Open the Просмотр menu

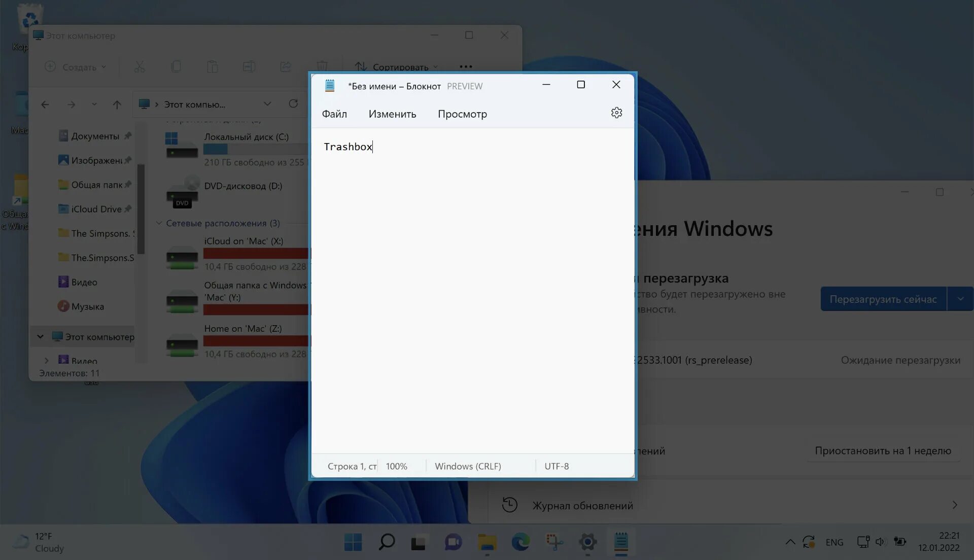click(x=462, y=114)
